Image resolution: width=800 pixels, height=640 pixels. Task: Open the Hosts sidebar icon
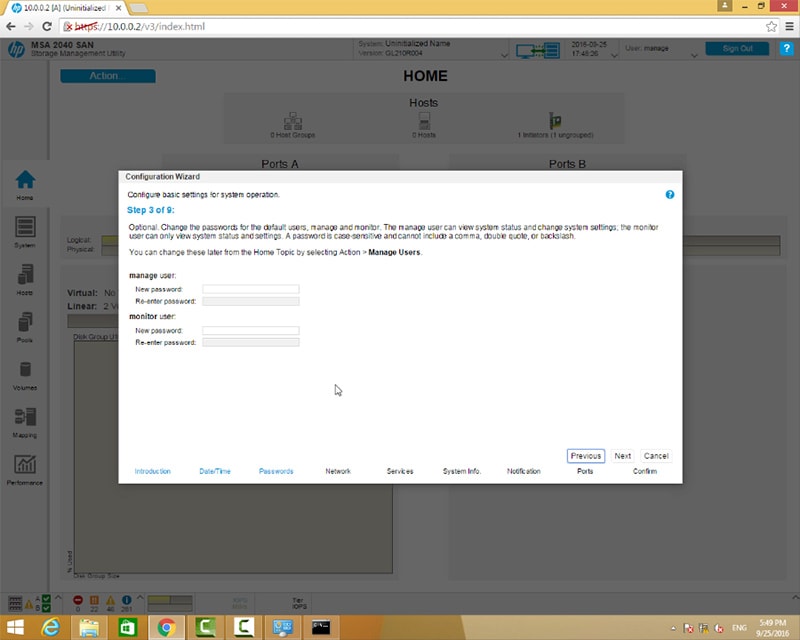pyautogui.click(x=25, y=277)
